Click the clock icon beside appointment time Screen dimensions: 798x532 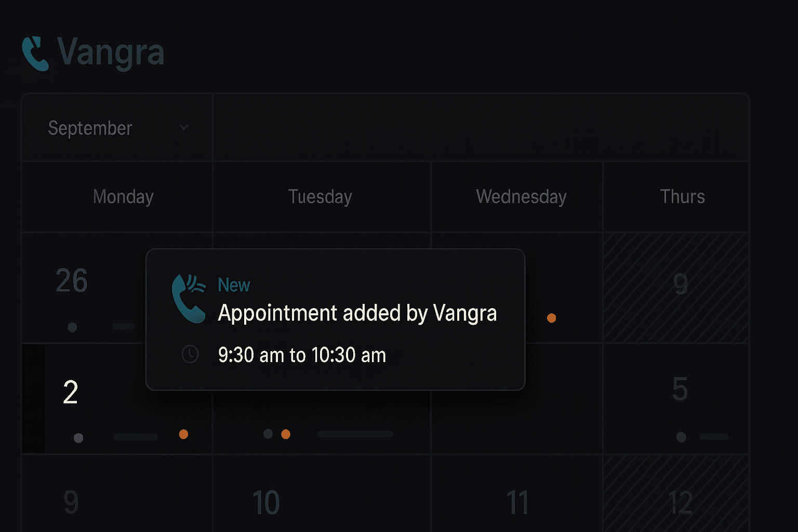(190, 354)
